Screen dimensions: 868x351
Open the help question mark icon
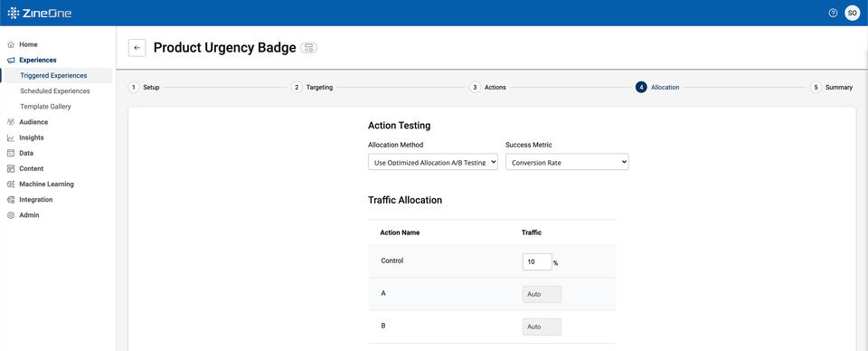click(x=833, y=13)
